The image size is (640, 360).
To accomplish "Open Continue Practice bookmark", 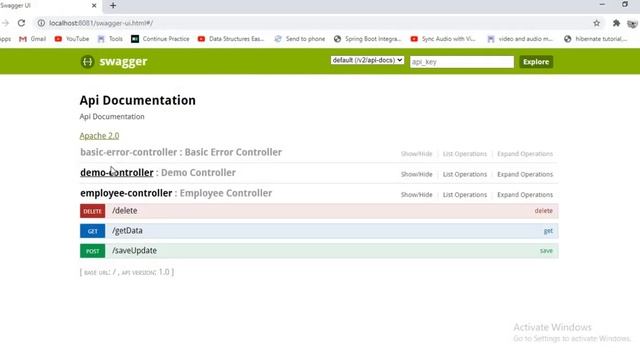I will click(x=160, y=39).
